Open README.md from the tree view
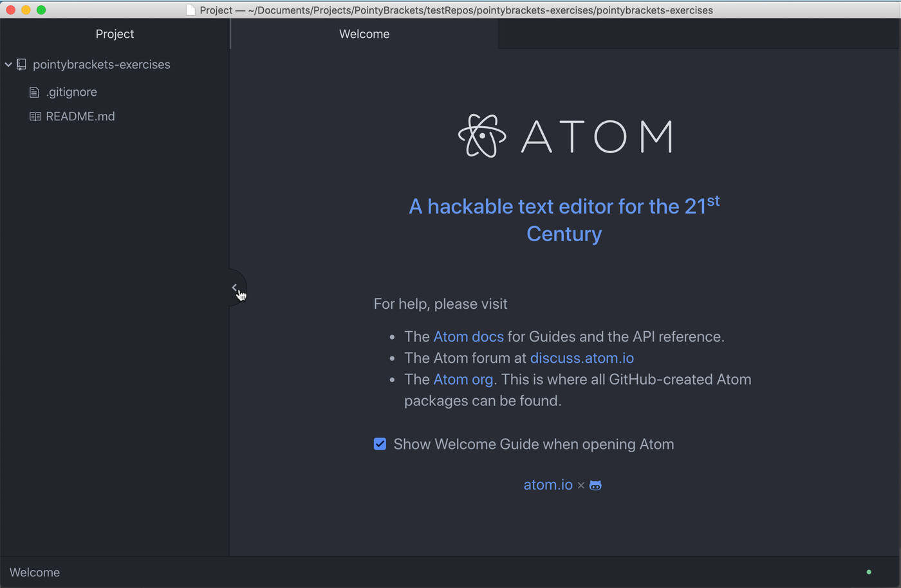 (x=80, y=116)
